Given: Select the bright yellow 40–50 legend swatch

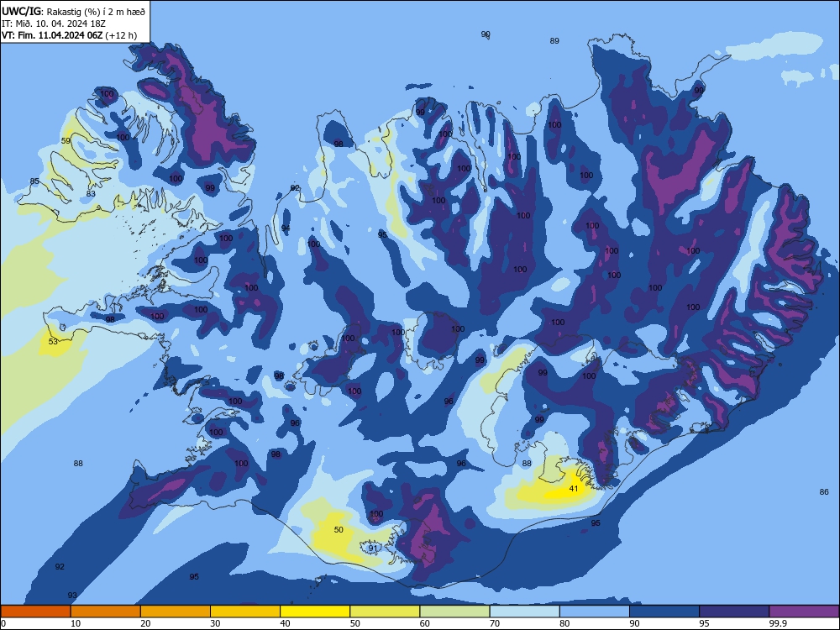Looking at the screenshot, I should pos(315,612).
